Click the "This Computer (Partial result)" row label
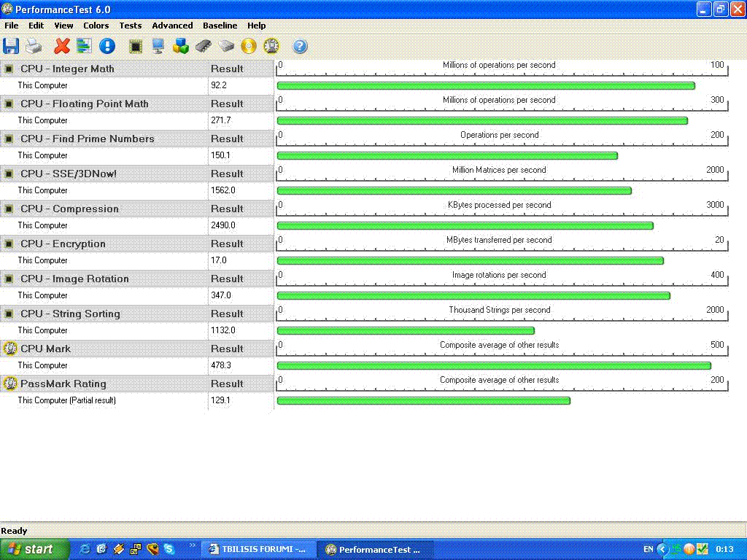This screenshot has height=560, width=747. click(66, 400)
